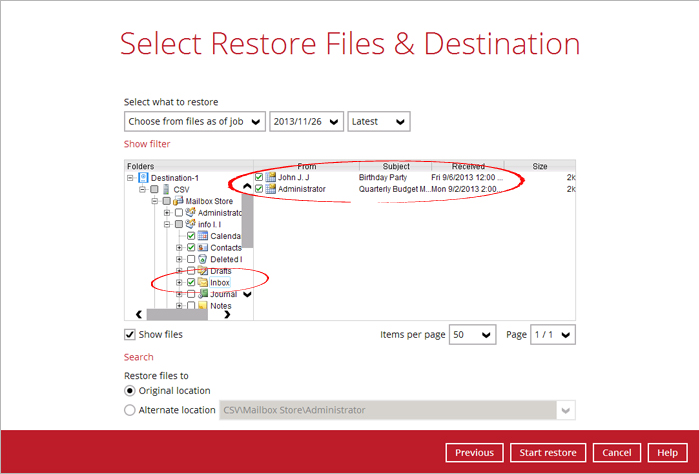Toggle the Show files checkbox
Screen dimensions: 699x474
point(130,335)
